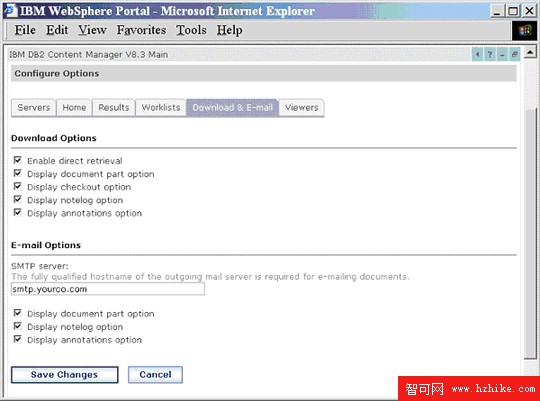Click the Windows logo throbber icon
The width and height of the screenshot is (540, 401).
(525, 31)
